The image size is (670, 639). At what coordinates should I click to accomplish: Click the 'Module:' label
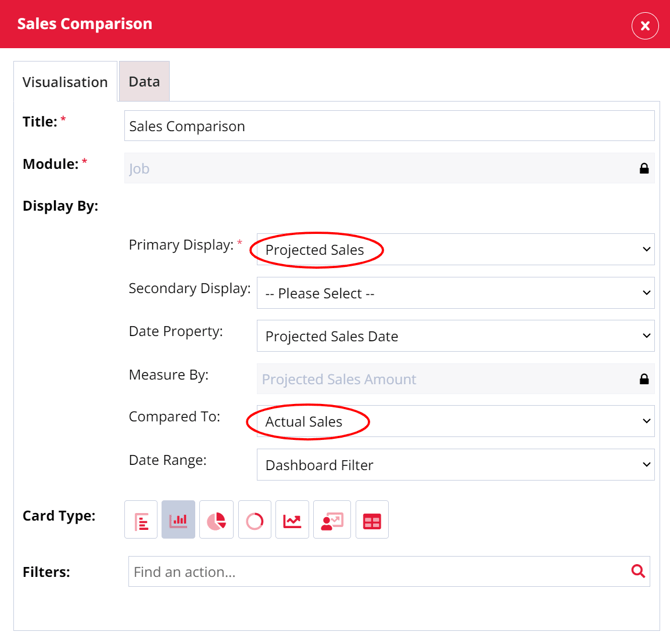pos(50,164)
